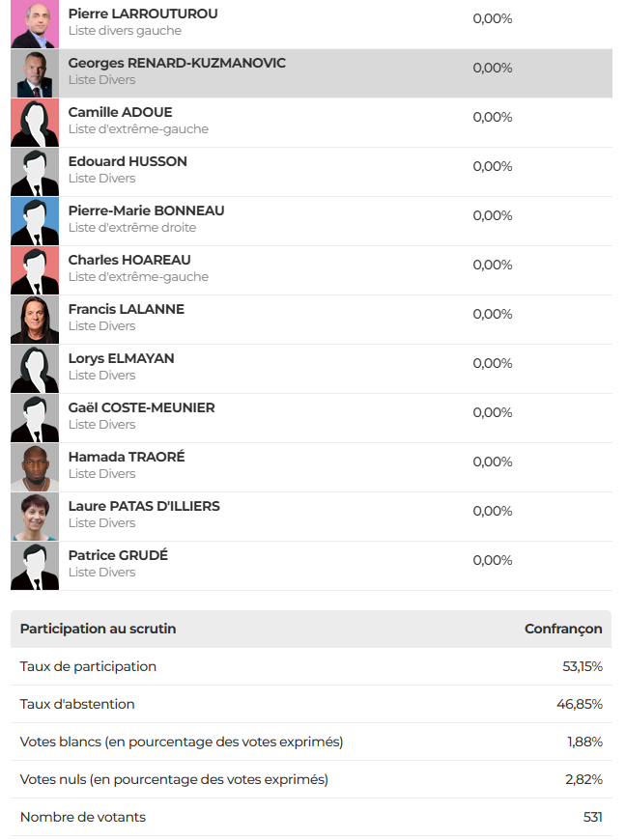Click Patrice Grudé's silhouette avatar icon
This screenshot has width=626, height=840.
point(35,566)
